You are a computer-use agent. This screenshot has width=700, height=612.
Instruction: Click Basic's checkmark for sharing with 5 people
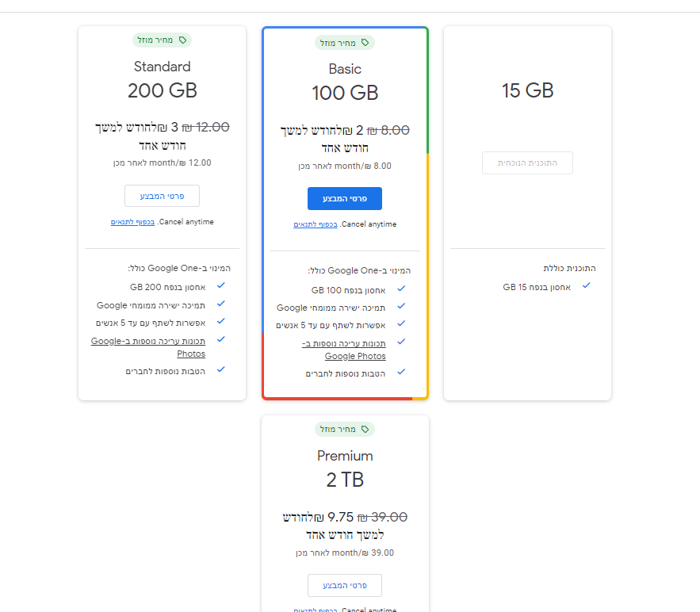tap(402, 323)
